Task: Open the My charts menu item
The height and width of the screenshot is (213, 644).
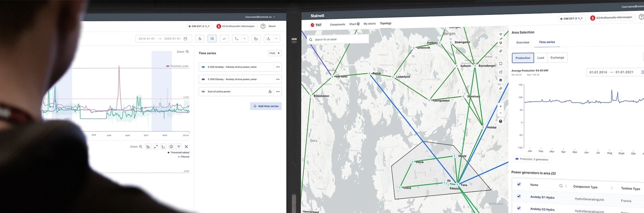Action: point(369,24)
